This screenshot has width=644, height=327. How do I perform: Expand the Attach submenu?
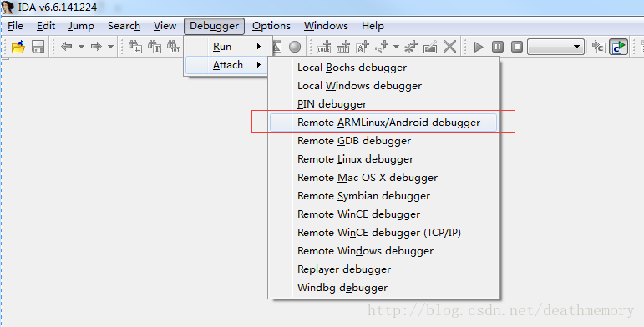click(227, 65)
